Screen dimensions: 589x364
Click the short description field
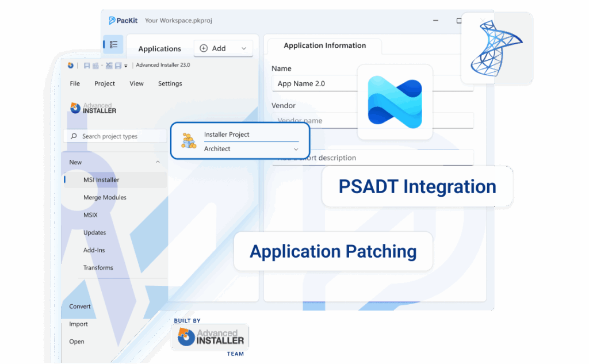click(x=373, y=158)
